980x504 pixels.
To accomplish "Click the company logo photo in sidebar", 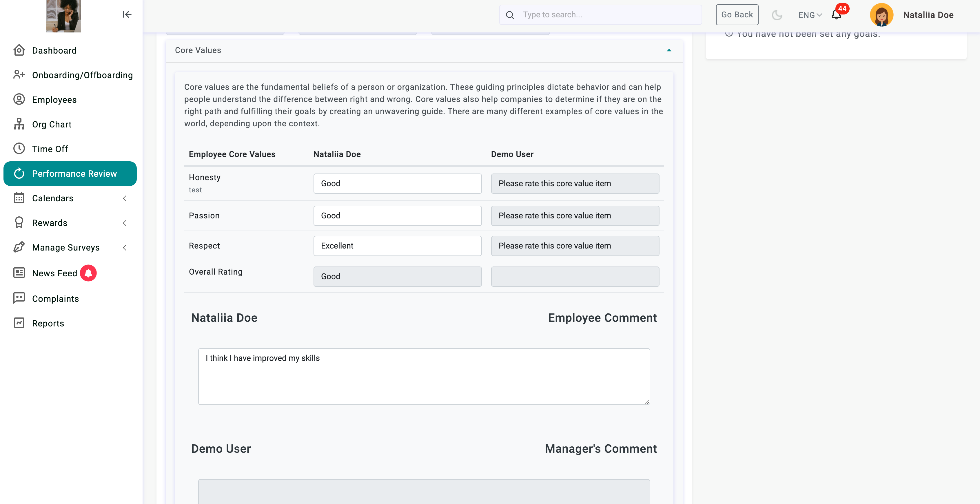I will (63, 16).
